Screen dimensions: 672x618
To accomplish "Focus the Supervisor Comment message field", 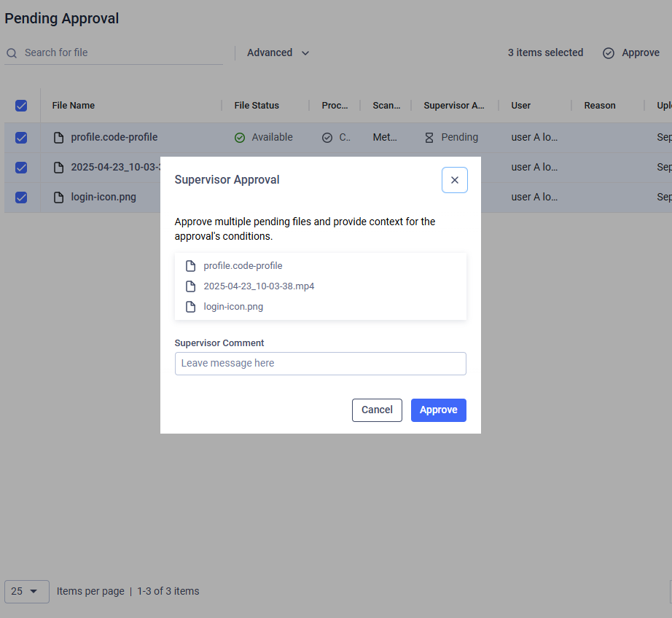I will pos(320,364).
